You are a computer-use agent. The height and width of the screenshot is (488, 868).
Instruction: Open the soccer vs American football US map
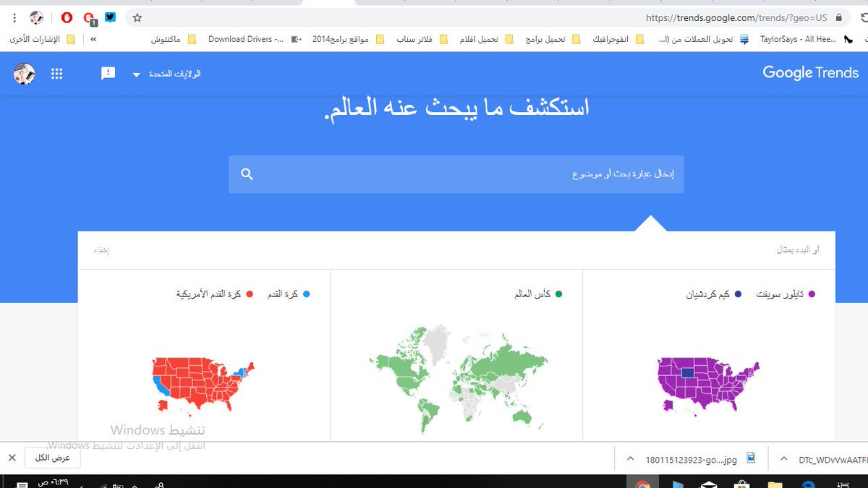203,387
